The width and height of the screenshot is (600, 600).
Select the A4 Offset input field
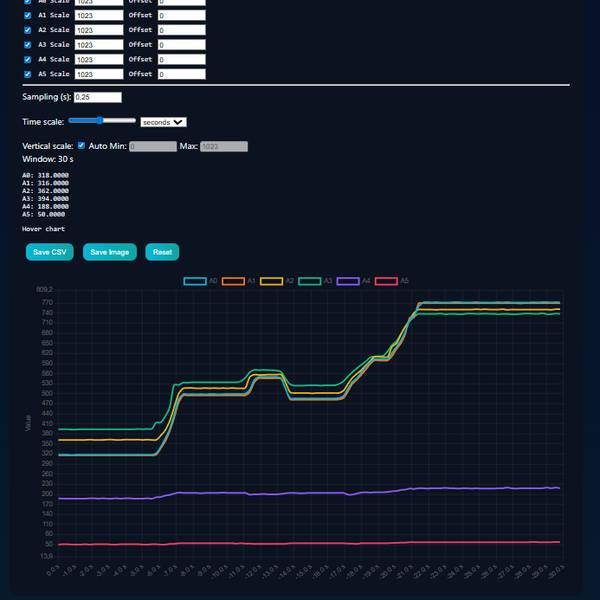182,59
